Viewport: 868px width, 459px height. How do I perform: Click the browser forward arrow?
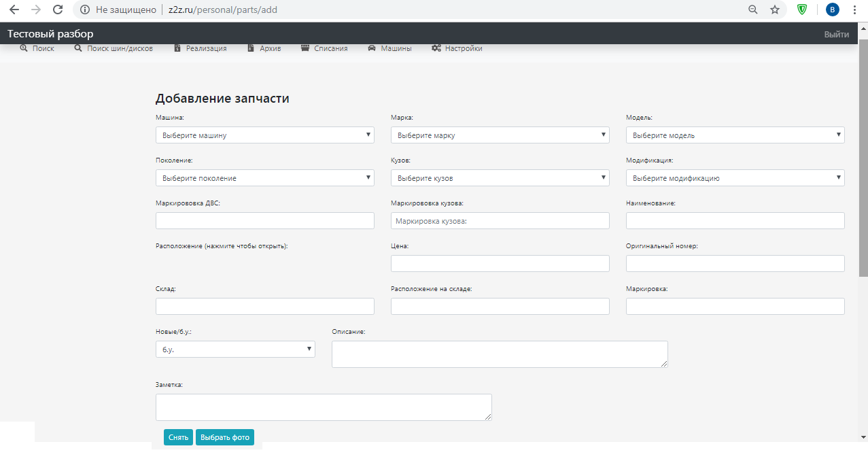36,10
